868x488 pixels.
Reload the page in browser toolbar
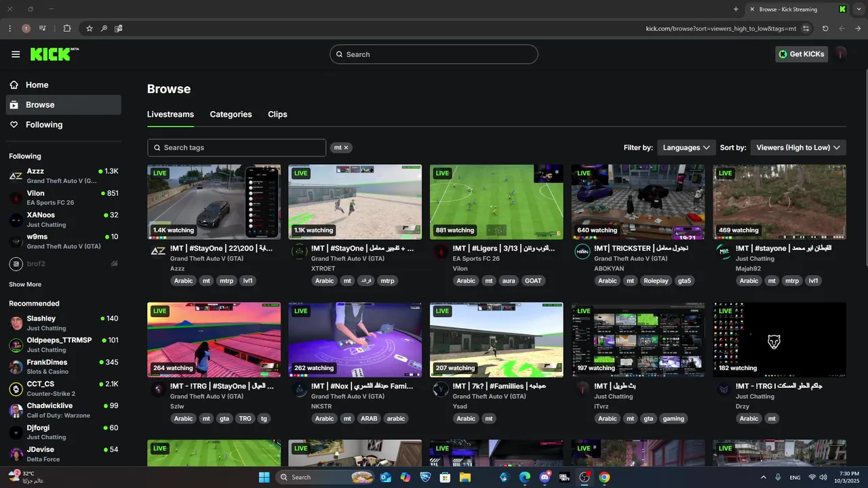pyautogui.click(x=825, y=28)
